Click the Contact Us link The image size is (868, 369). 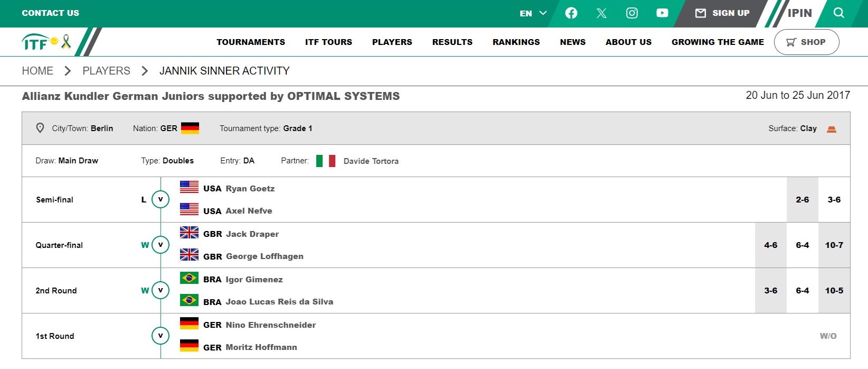click(51, 13)
